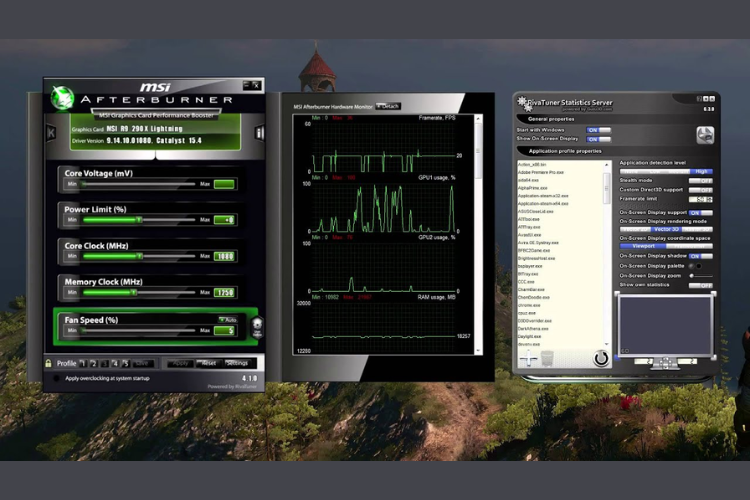The image size is (750, 500).
Task: Select profile slot 4
Action: pyautogui.click(x=115, y=364)
